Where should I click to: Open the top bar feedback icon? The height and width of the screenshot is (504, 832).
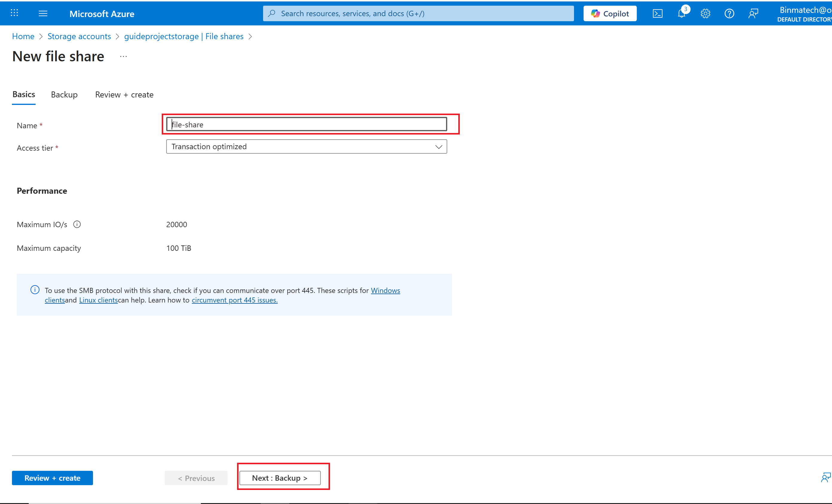pos(753,13)
